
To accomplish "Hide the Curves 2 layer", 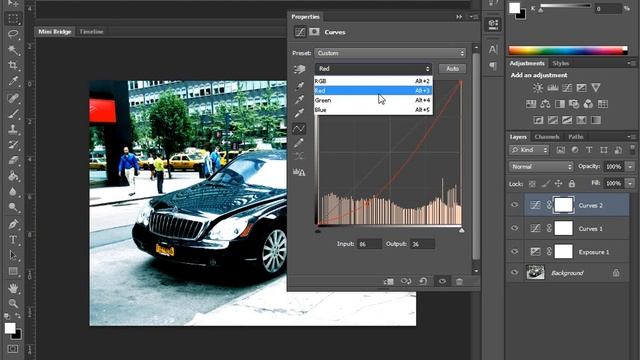I will point(515,205).
